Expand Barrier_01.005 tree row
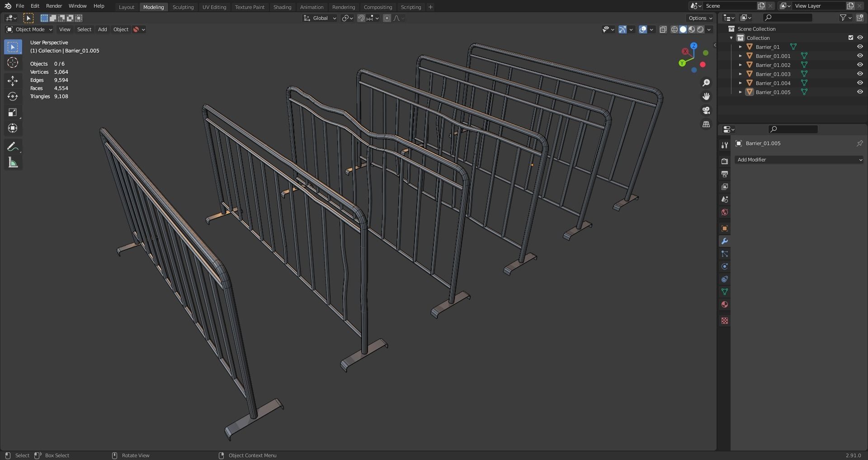The width and height of the screenshot is (868, 460). tap(741, 92)
